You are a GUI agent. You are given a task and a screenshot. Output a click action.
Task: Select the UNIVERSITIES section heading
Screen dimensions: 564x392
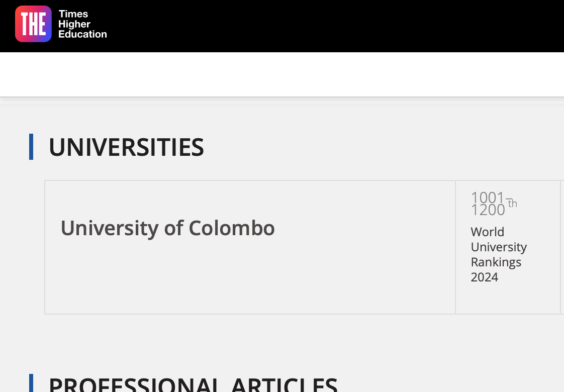[x=126, y=147]
